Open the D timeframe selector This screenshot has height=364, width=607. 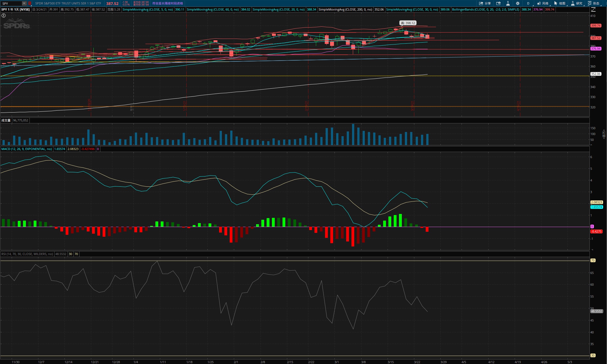point(528,3)
